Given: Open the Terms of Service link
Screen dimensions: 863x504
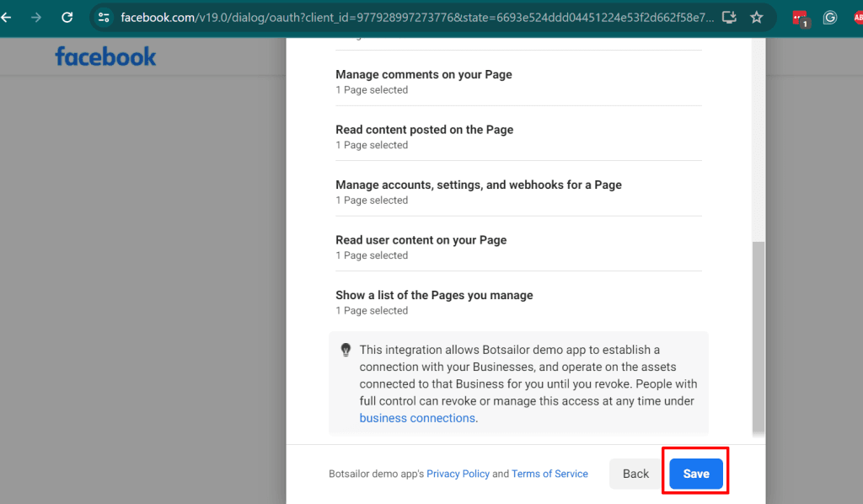Looking at the screenshot, I should point(549,474).
